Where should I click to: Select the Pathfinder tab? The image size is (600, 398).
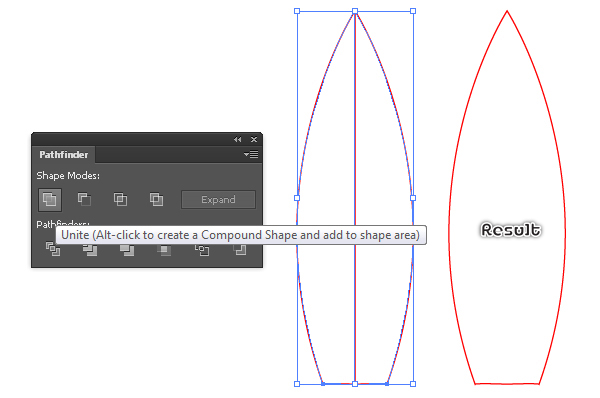(x=64, y=155)
